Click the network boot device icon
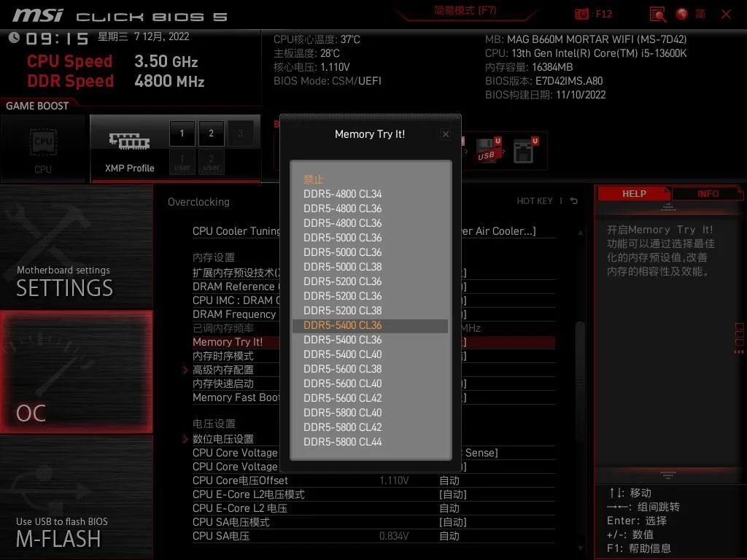Screen dimensions: 747x560 coord(525,150)
